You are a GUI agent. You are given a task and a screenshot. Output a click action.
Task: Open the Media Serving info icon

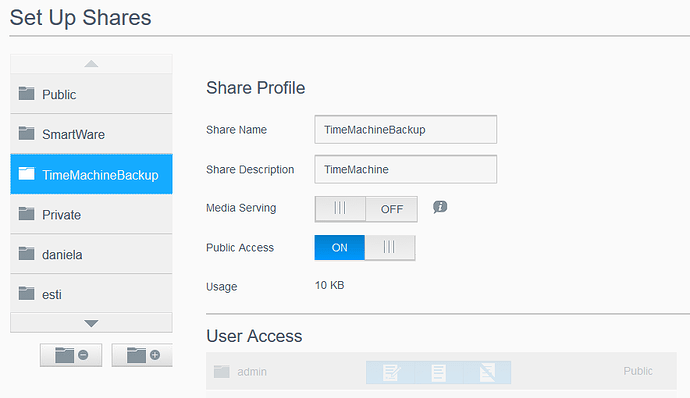click(440, 207)
